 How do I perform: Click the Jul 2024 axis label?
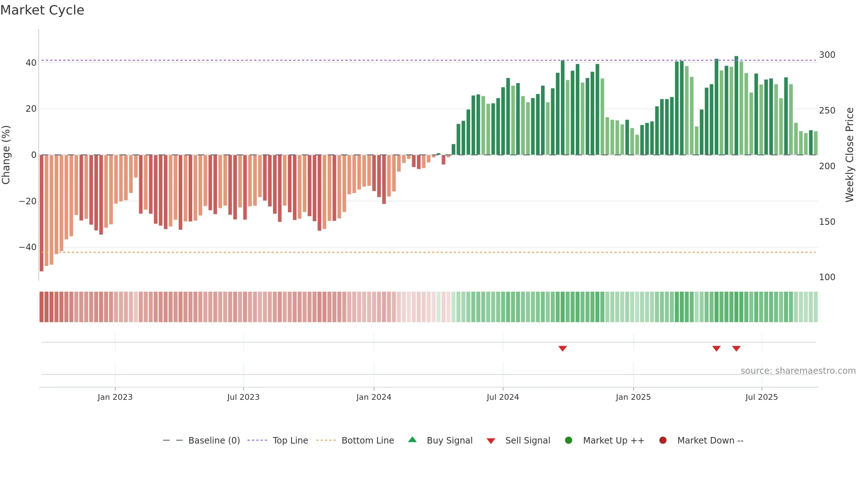[x=503, y=397]
